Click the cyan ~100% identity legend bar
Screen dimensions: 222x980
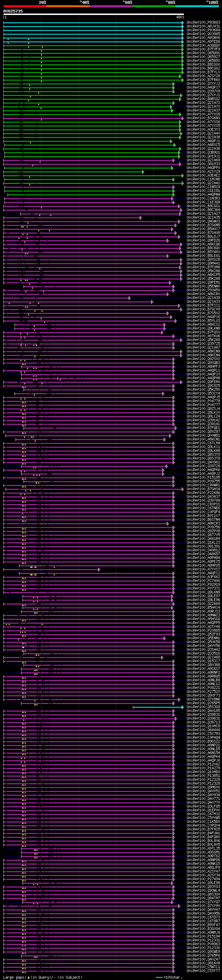tap(197, 6)
